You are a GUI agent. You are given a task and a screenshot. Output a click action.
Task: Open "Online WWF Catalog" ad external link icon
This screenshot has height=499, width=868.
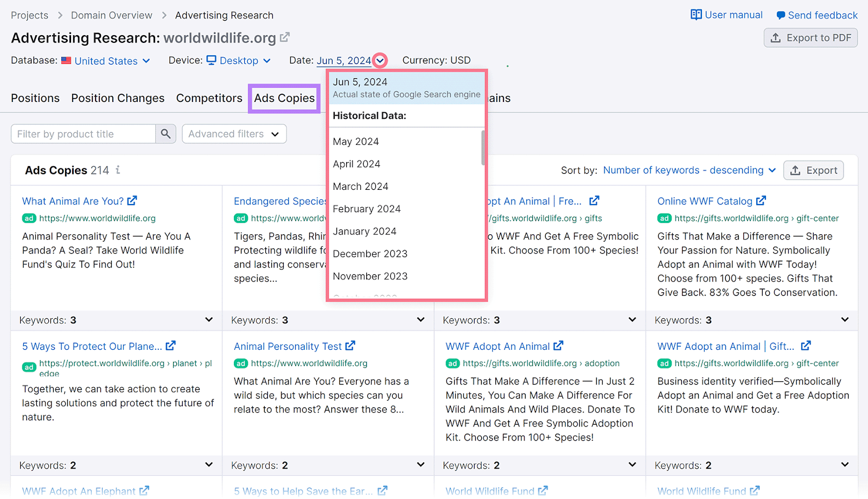point(762,200)
